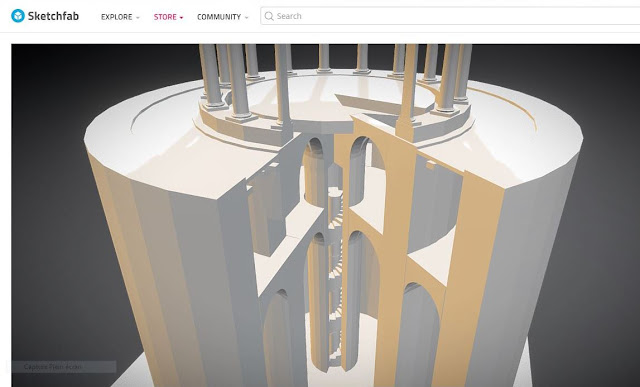
Task: Expand the Community dropdown arrow
Action: [x=247, y=18]
